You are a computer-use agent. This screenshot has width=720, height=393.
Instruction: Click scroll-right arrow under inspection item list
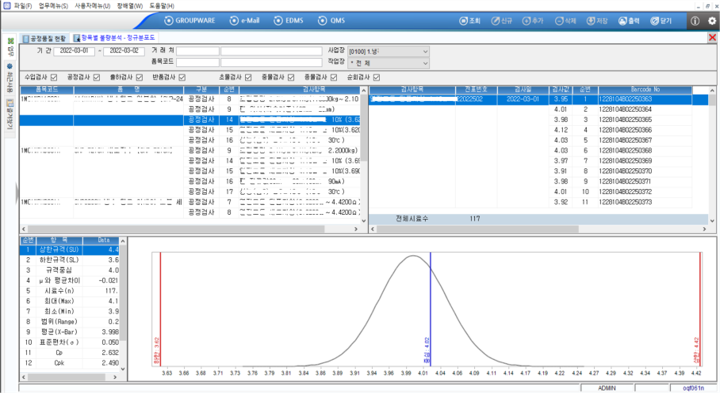pyautogui.click(x=356, y=229)
